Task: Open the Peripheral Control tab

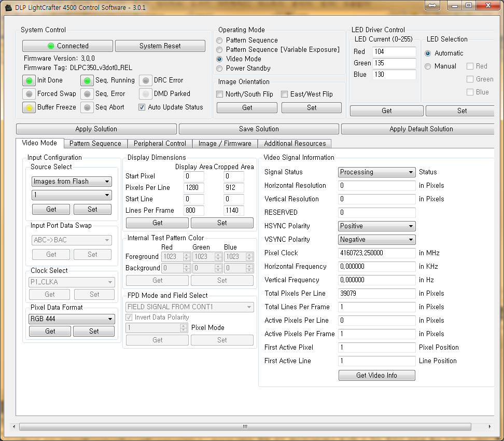Action: click(x=160, y=144)
